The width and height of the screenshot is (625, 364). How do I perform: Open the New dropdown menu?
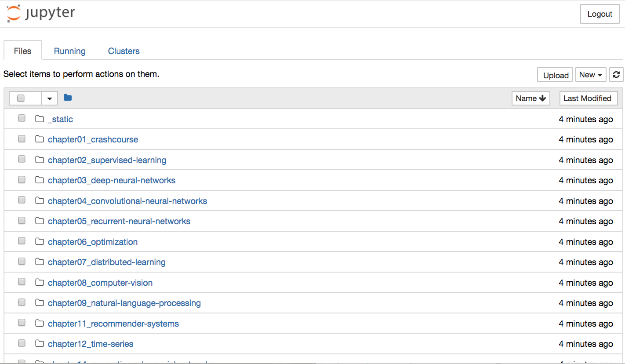click(x=590, y=75)
